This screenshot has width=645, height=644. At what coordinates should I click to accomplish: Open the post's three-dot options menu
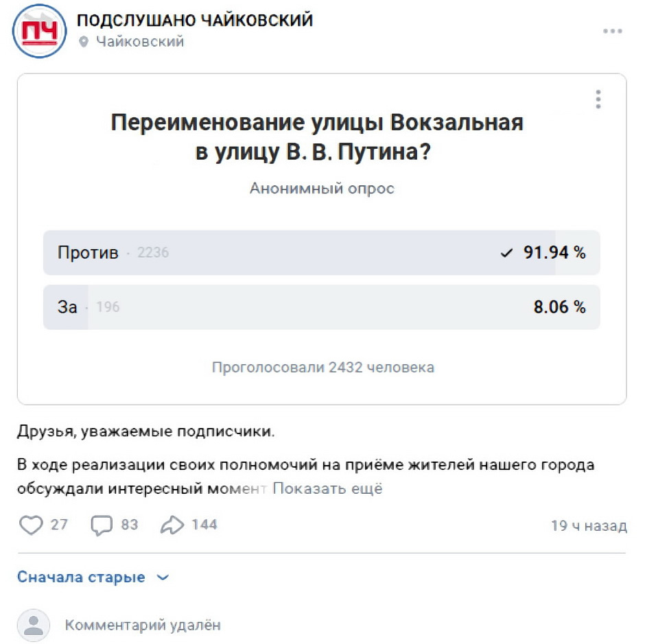pos(612,32)
